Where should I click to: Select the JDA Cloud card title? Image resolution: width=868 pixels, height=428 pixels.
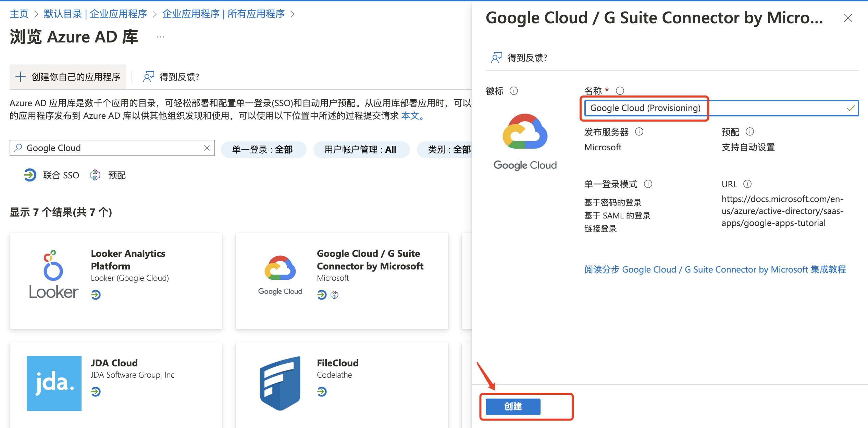(x=114, y=363)
